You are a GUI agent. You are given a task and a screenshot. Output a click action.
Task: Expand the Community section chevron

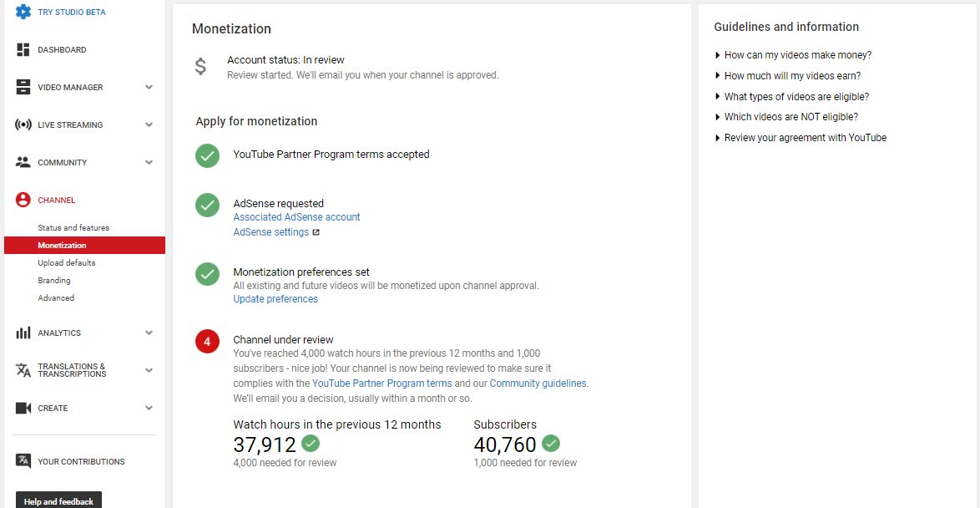pos(149,162)
